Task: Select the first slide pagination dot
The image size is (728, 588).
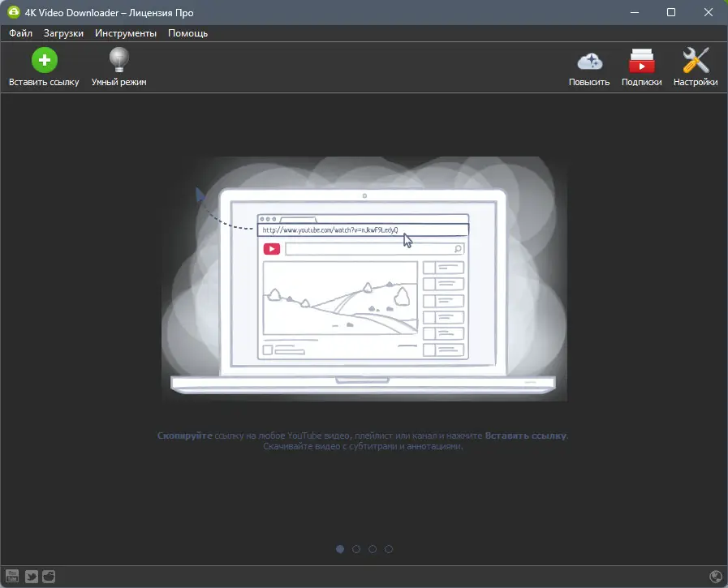Action: tap(340, 549)
